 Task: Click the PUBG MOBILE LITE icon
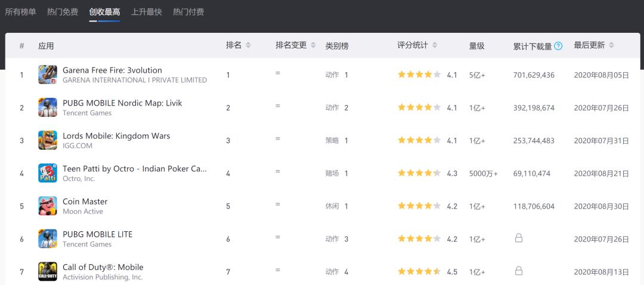[x=48, y=238]
